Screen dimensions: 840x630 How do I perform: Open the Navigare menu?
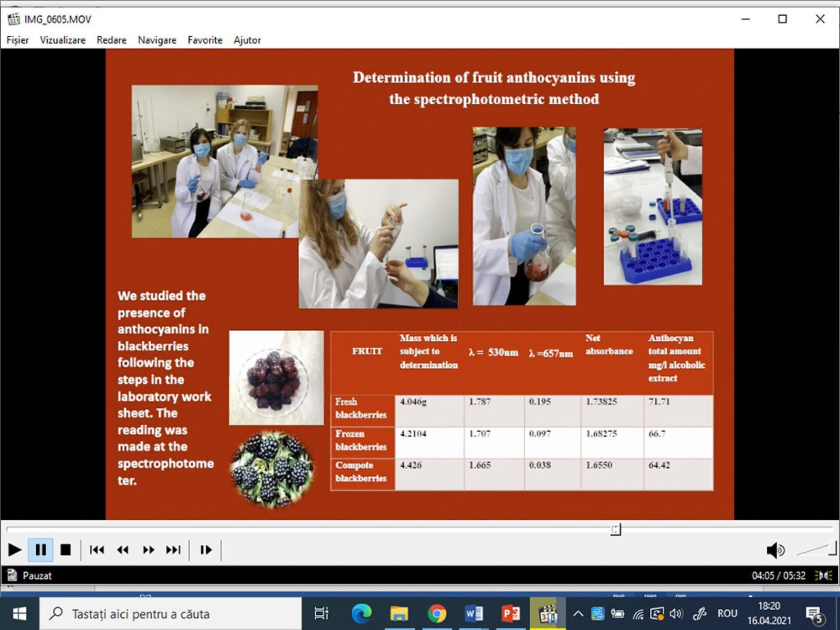pyautogui.click(x=157, y=40)
